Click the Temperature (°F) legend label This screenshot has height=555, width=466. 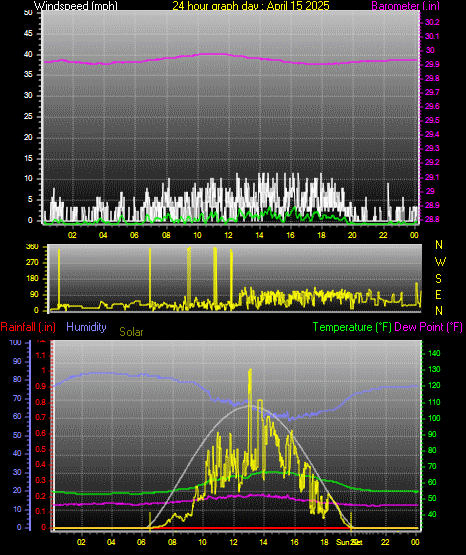pos(352,327)
